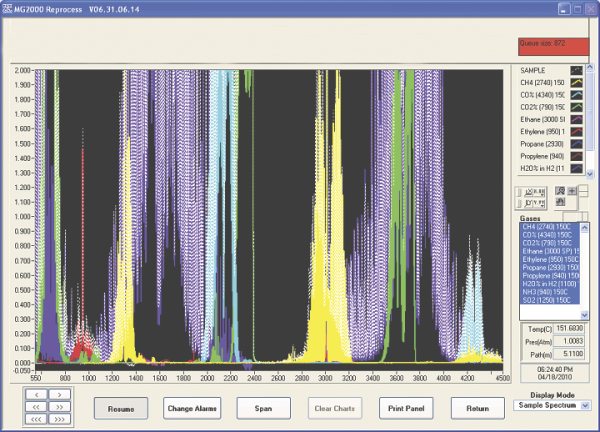Click the Path(m) value field
Viewport: 600px width, 432px height.
(x=569, y=354)
